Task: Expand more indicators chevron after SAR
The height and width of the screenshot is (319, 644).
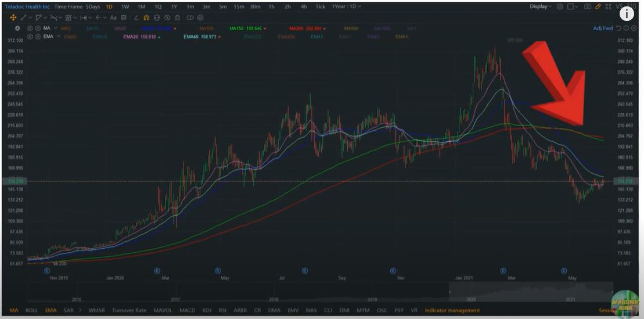Action: coord(80,310)
